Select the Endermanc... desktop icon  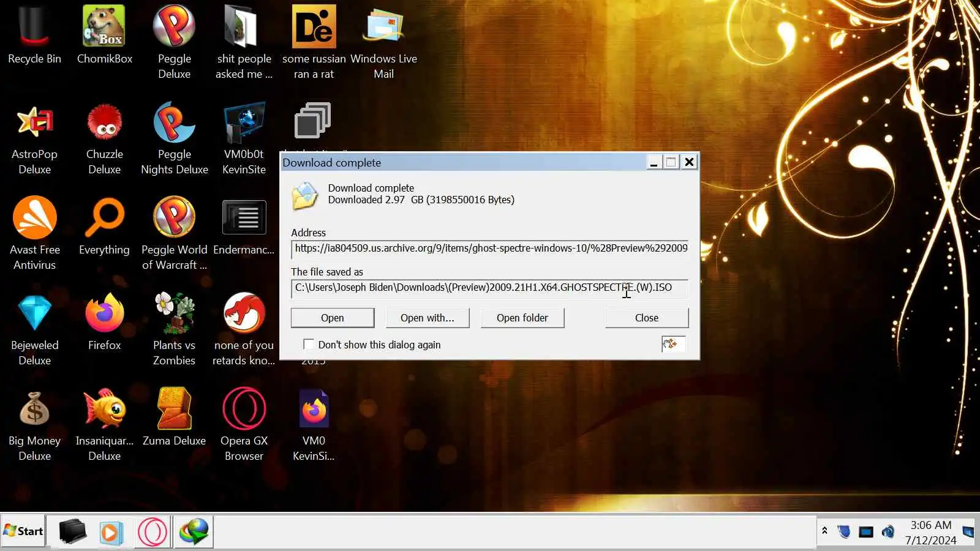coord(244,226)
